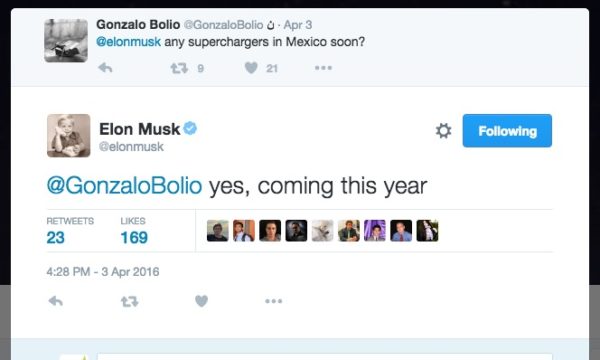
Task: Open the @GonzaloBolio mention in Elon's reply
Action: click(x=124, y=186)
